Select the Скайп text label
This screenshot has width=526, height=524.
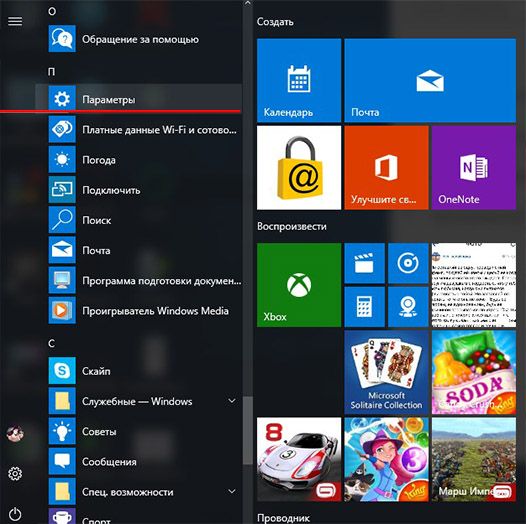(96, 371)
